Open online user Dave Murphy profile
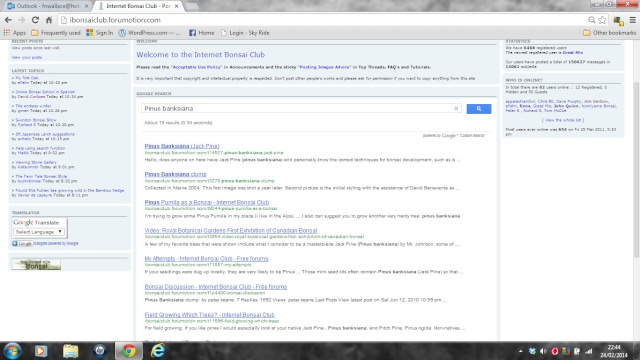This screenshot has width=640, height=360. 568,102
